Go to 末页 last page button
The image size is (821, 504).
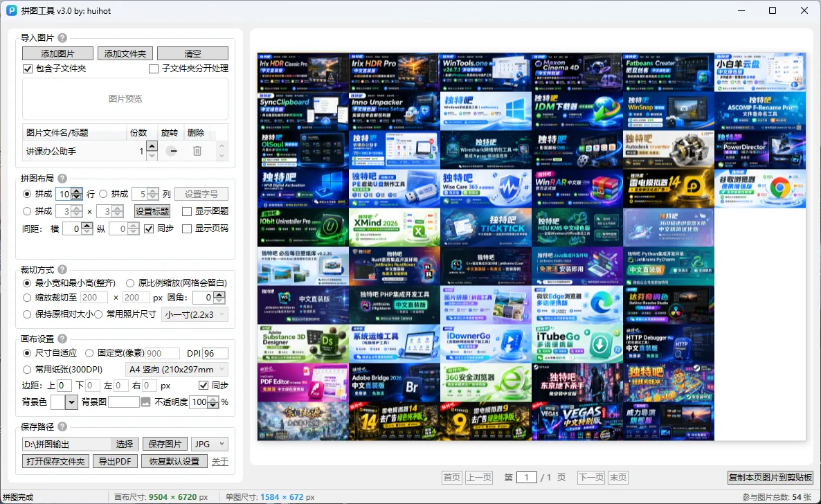point(618,477)
